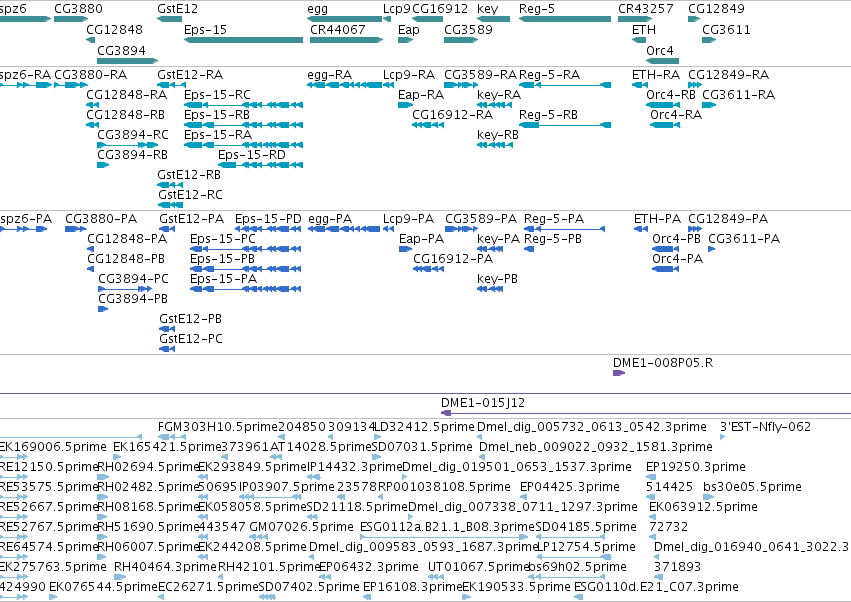
Task: Click the CG16912 gene label
Action: [x=440, y=9]
